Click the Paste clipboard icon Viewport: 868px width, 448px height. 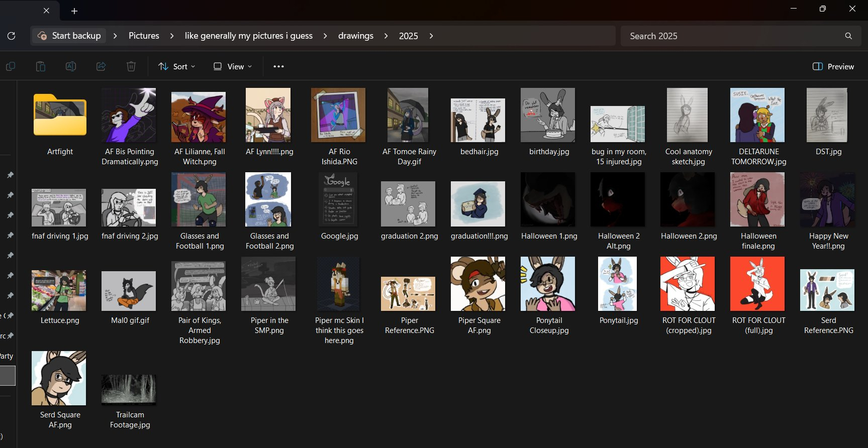[41, 66]
